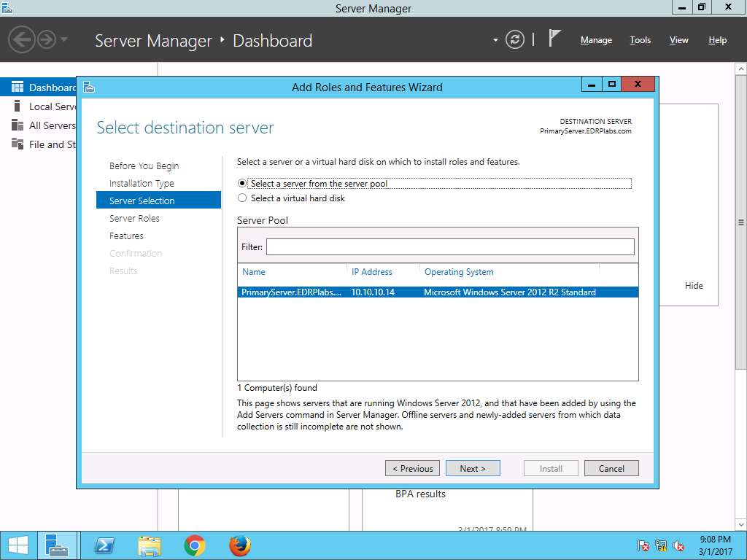This screenshot has width=747, height=560.
Task: Click the PrimaryServer.EDRPlabs.com destination server text
Action: point(586,131)
